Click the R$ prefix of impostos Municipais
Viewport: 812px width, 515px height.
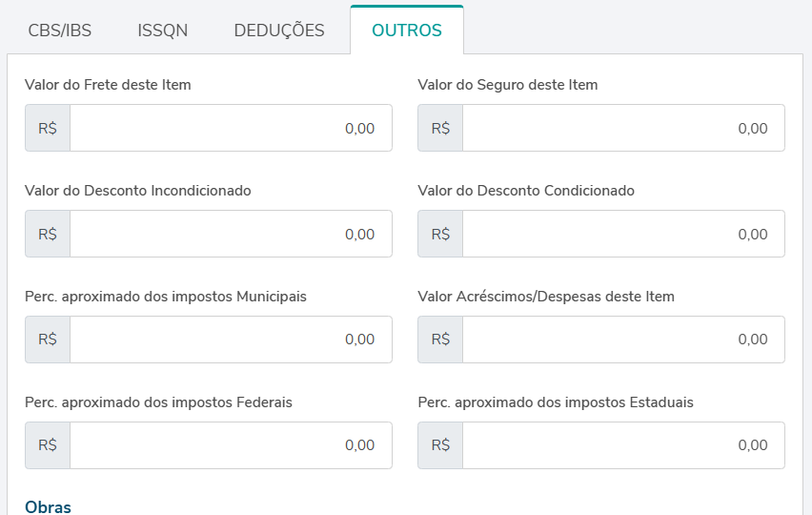(x=48, y=340)
